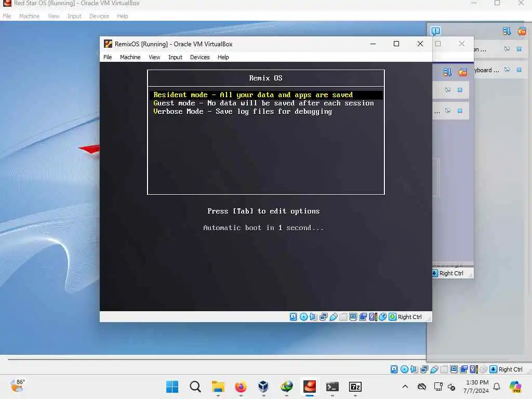Viewport: 532px width, 399px height.
Task: Open Windows notifications bell
Action: pos(497,387)
